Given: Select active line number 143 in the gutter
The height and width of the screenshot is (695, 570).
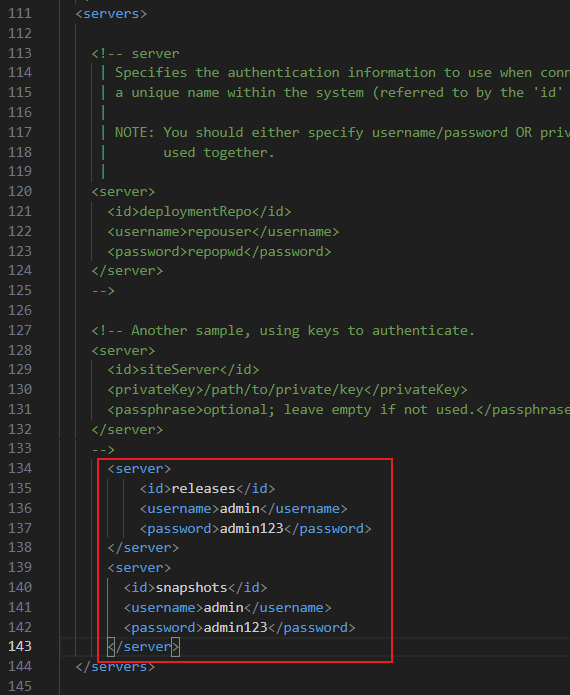Looking at the screenshot, I should (x=20, y=647).
